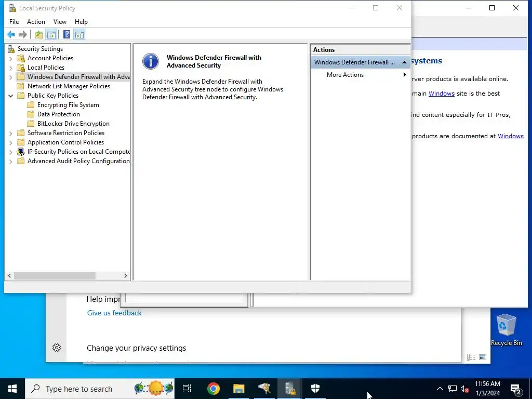Click the muted speaker tray icon
The image size is (532, 399).
pyautogui.click(x=465, y=389)
